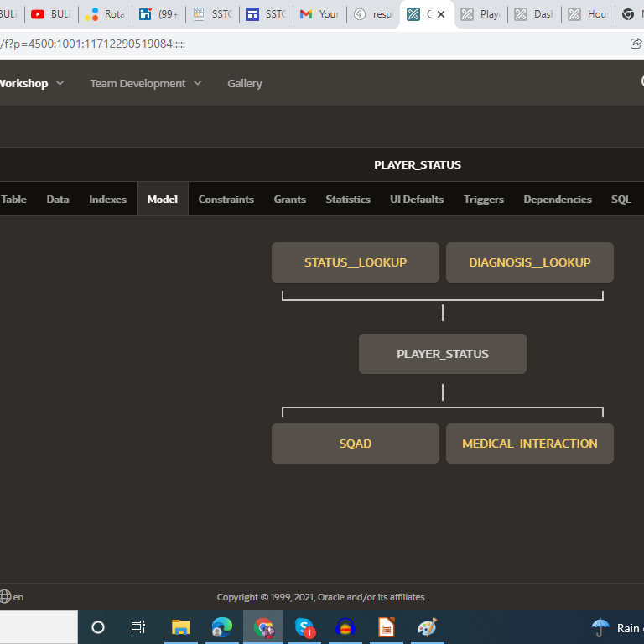
Task: Switch to the Constraints tab
Action: tap(226, 200)
